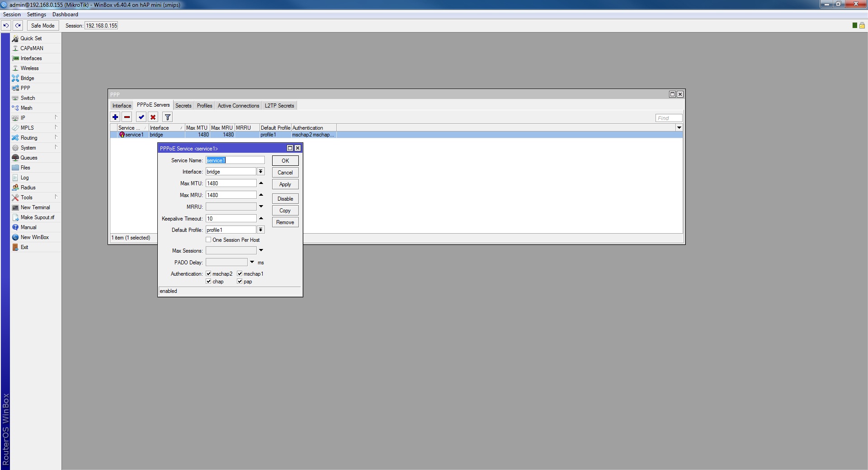Enable One Session Per Host
868x470 pixels.
(x=208, y=240)
